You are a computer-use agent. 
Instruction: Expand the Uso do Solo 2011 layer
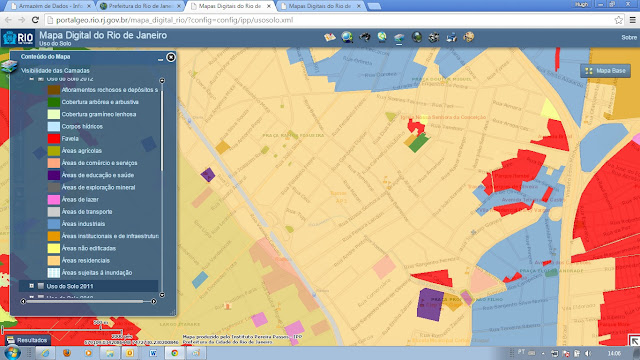(x=31, y=286)
